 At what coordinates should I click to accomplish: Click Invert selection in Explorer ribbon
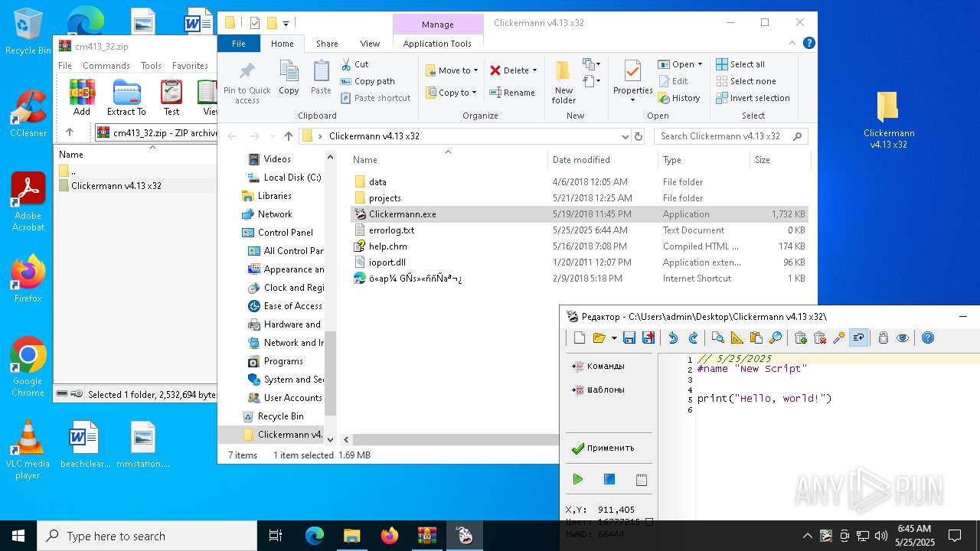pos(753,98)
